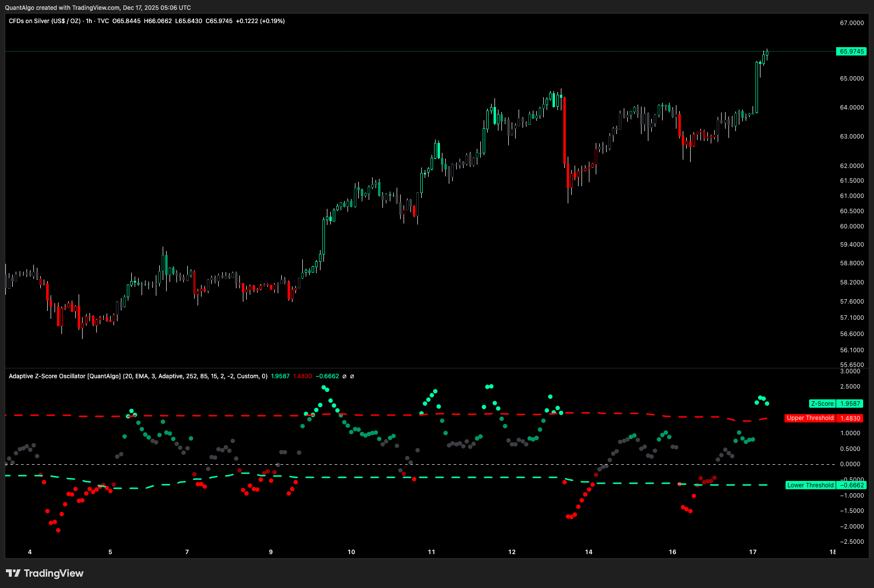Click date label 16 on time axis
Image resolution: width=874 pixels, height=588 pixels.
point(672,552)
